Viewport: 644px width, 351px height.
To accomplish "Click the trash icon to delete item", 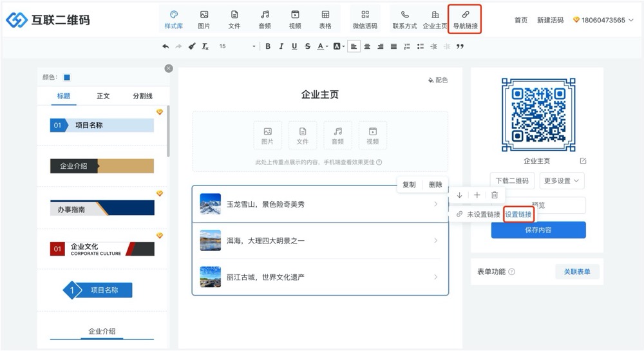I will 495,195.
